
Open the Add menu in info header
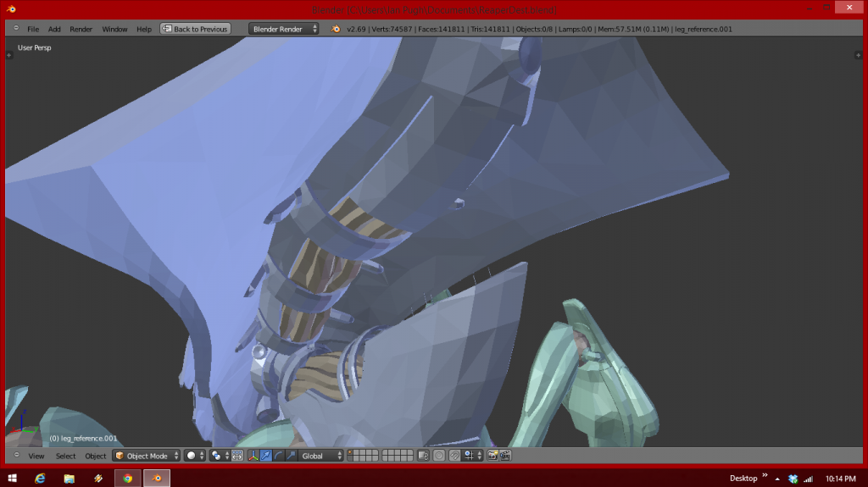point(54,29)
